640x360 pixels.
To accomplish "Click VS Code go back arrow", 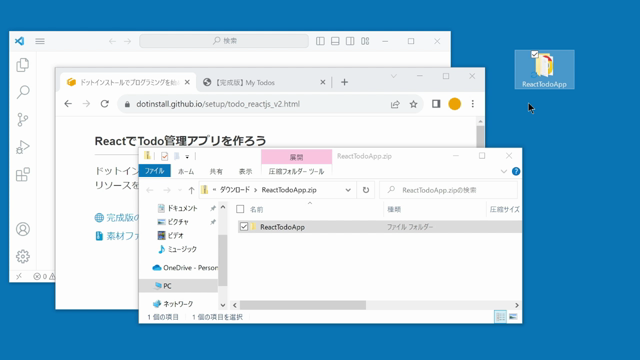I will click(x=112, y=41).
